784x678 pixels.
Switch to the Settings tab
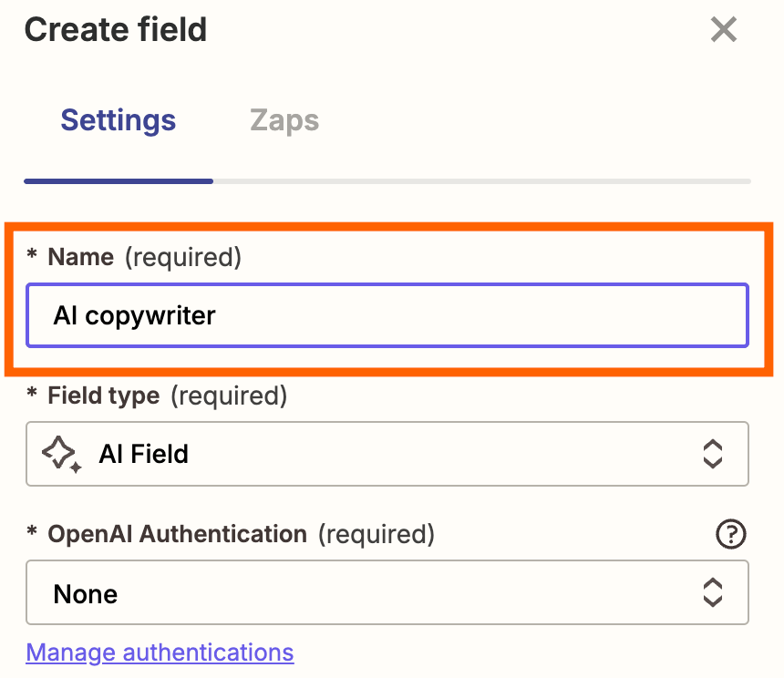(118, 120)
